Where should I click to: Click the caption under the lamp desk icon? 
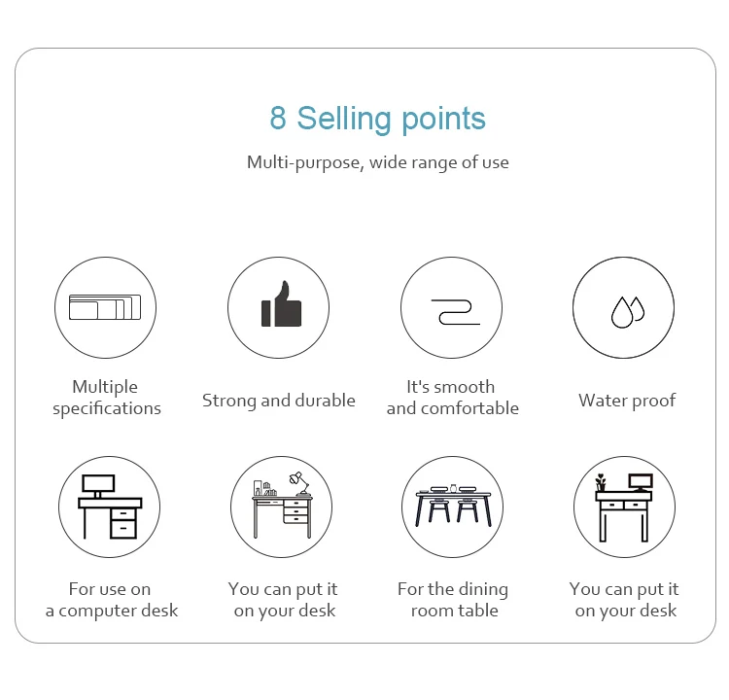click(284, 600)
